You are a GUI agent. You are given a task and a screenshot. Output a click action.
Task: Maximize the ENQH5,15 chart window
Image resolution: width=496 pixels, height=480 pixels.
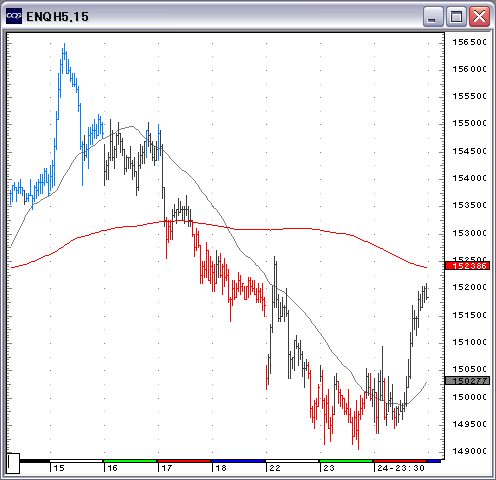pos(456,16)
